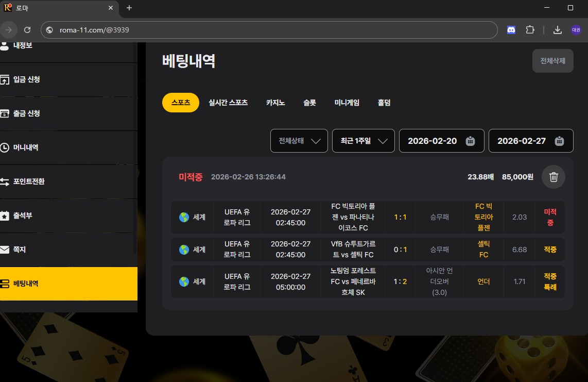Screen dimensions: 588x382
Task: Open browser downloads icon
Action: (x=557, y=30)
